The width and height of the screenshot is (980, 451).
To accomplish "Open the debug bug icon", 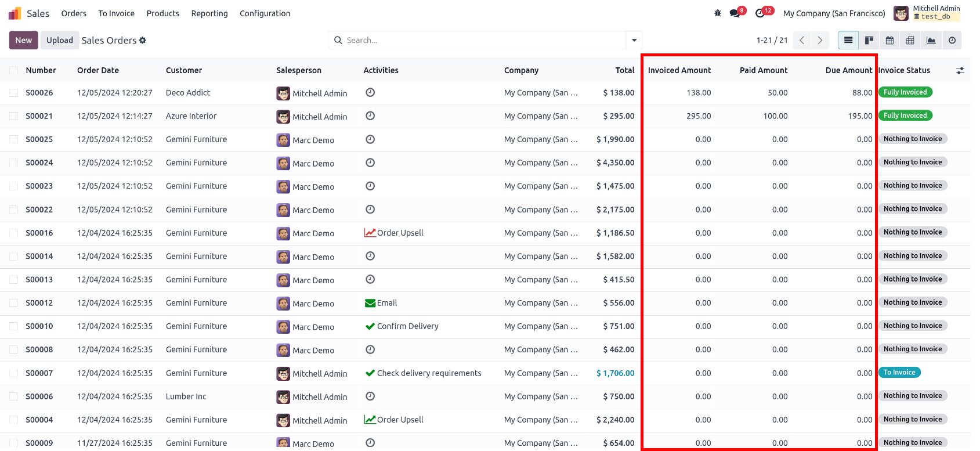I will [x=718, y=13].
